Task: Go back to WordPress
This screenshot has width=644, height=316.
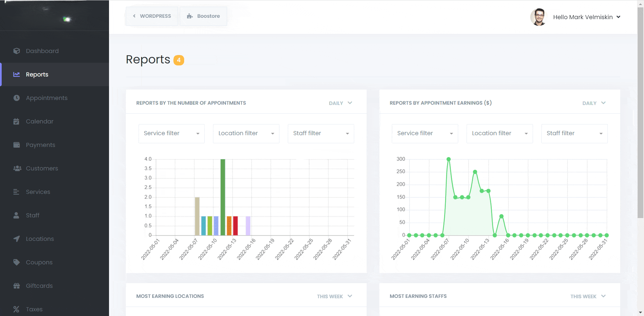Action: tap(152, 16)
